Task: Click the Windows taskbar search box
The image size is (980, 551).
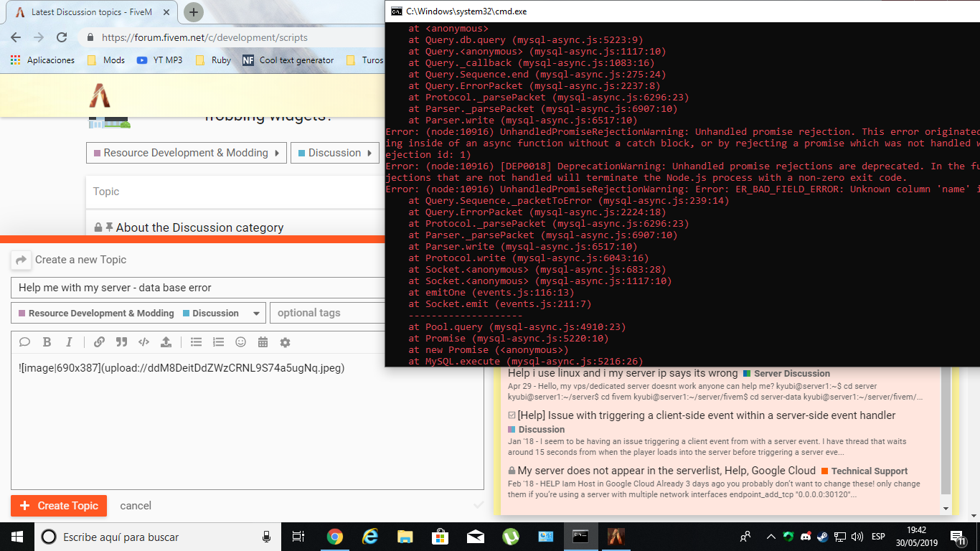Action: [157, 537]
